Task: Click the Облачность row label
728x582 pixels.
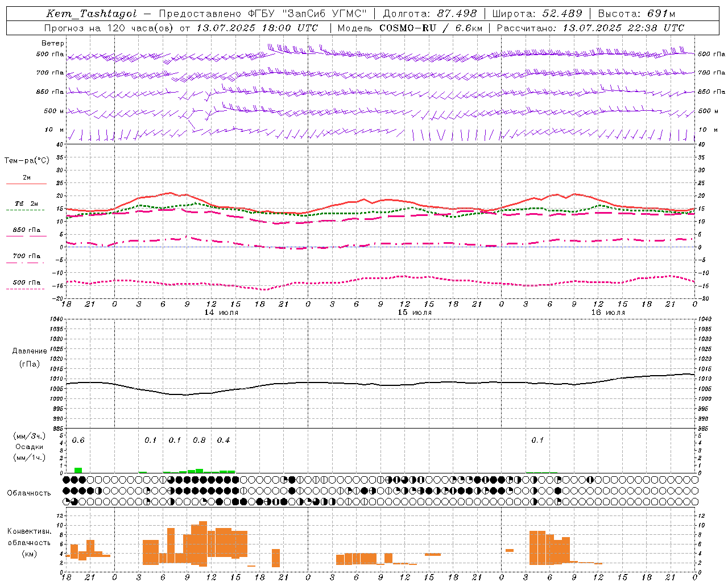Action: point(29,493)
